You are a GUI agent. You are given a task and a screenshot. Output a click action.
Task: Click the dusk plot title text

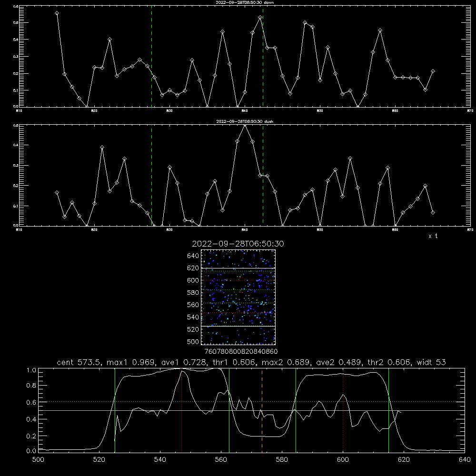(x=245, y=121)
